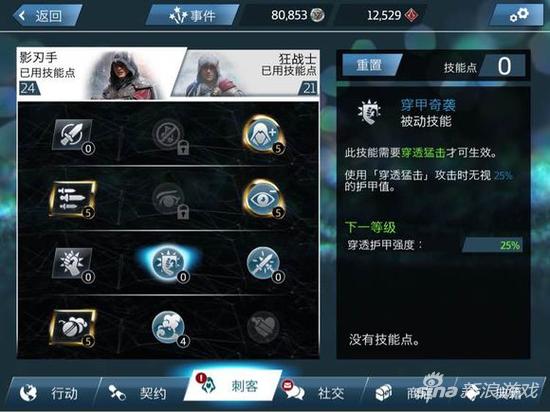This screenshot has width=550, height=412.
Task: Select the locked eye skill icon
Action: tap(169, 199)
